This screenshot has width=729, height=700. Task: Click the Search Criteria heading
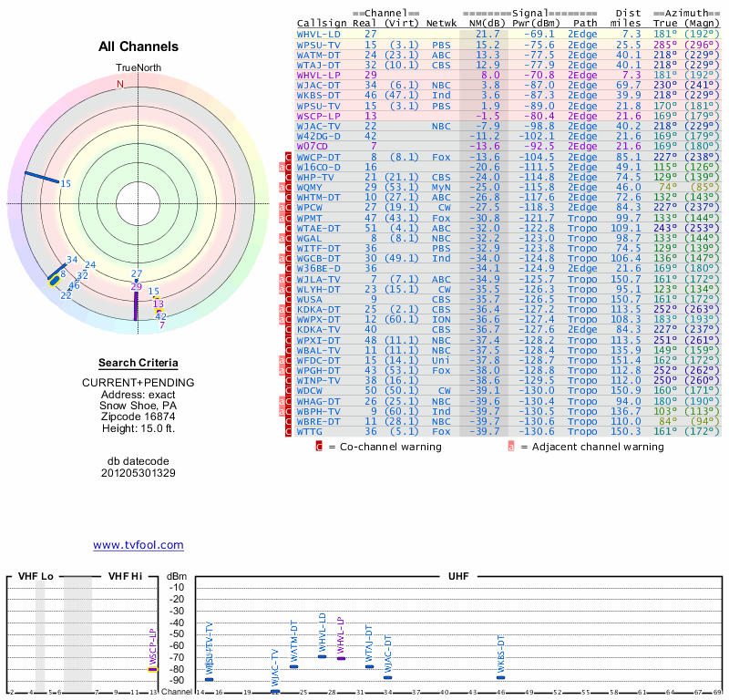click(x=139, y=363)
